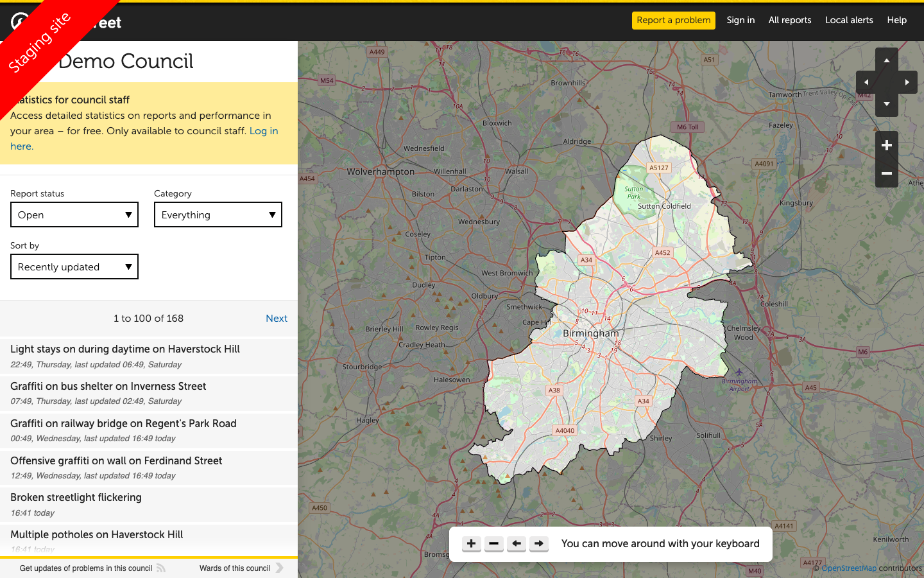Pan the map left using the arrow control
This screenshot has width=924, height=578.
point(866,82)
